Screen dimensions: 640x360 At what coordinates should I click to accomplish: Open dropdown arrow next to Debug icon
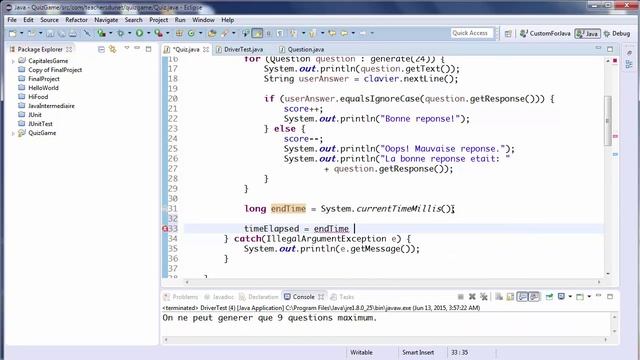coord(129,33)
